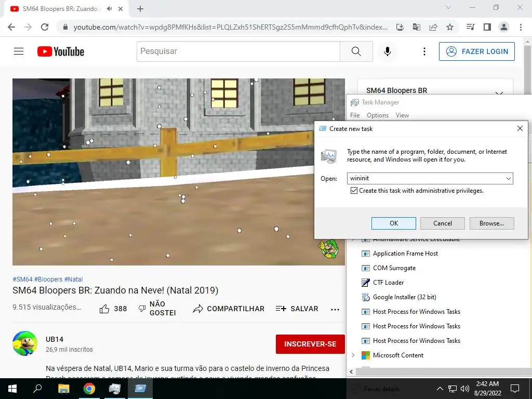
Task: Uncheck administrative privileges checkbox
Action: click(x=354, y=191)
